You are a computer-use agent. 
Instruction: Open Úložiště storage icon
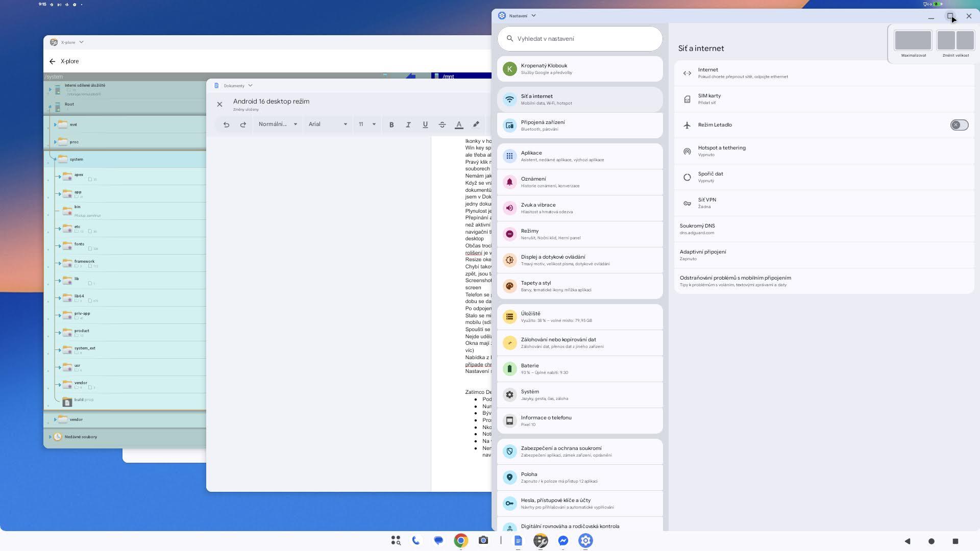(x=509, y=317)
